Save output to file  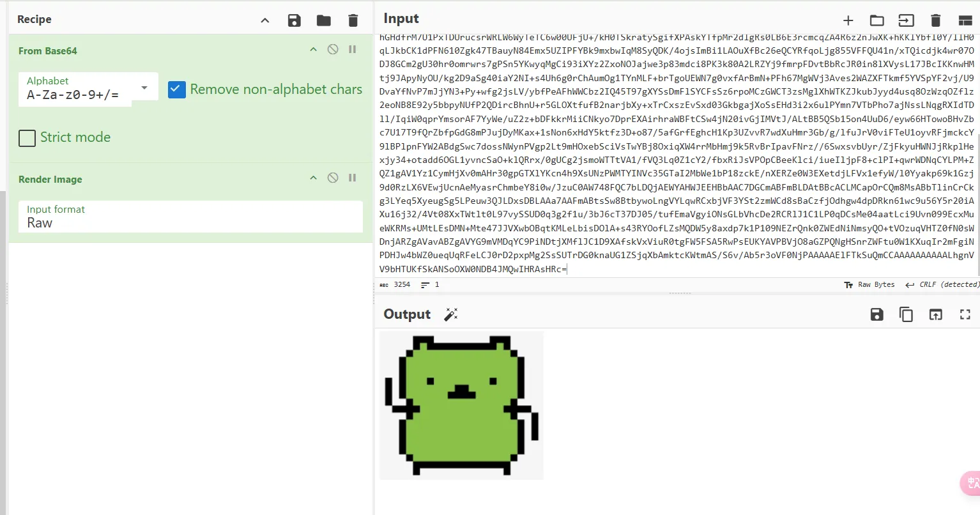pyautogui.click(x=877, y=314)
